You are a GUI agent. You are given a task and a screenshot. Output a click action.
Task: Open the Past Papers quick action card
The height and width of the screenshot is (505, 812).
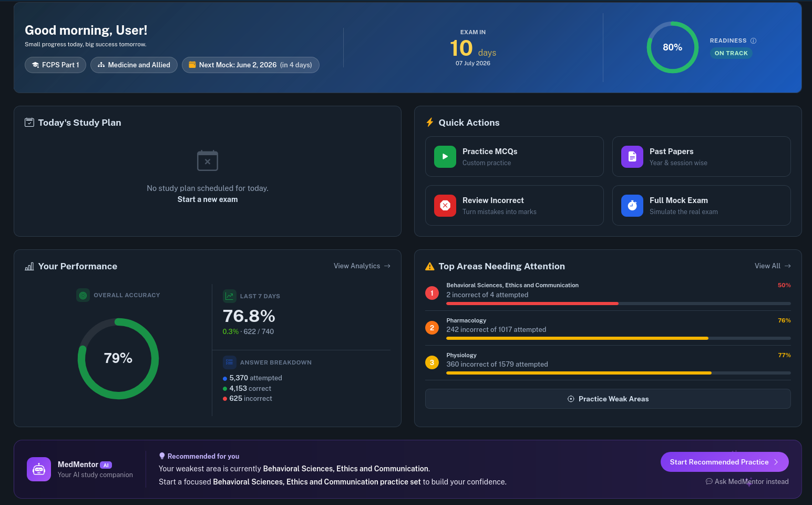(702, 157)
